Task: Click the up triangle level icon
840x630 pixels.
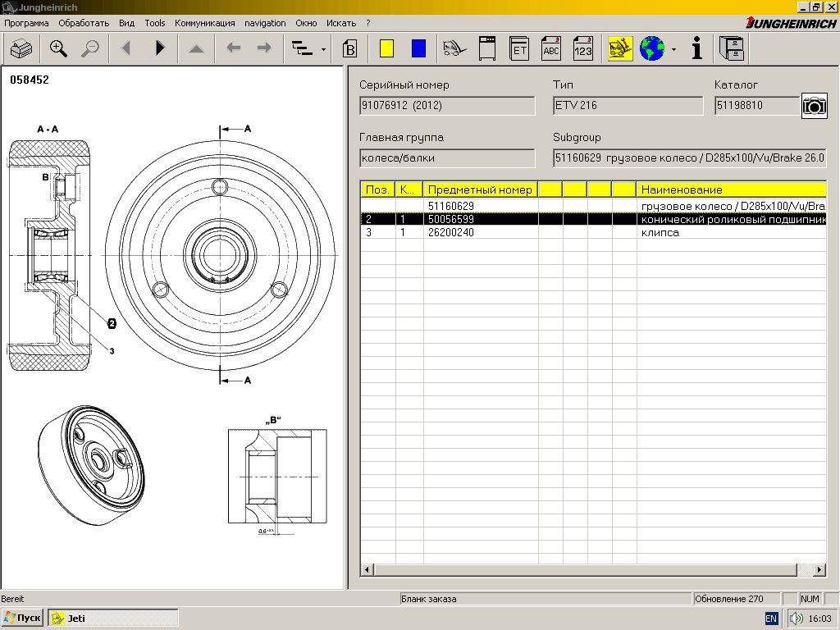Action: click(196, 48)
